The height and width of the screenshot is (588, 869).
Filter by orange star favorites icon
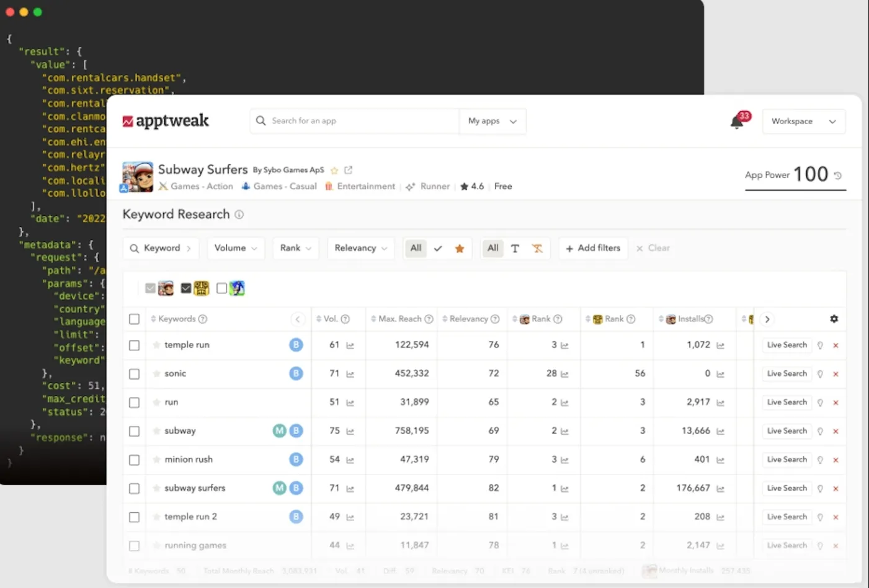coord(460,248)
